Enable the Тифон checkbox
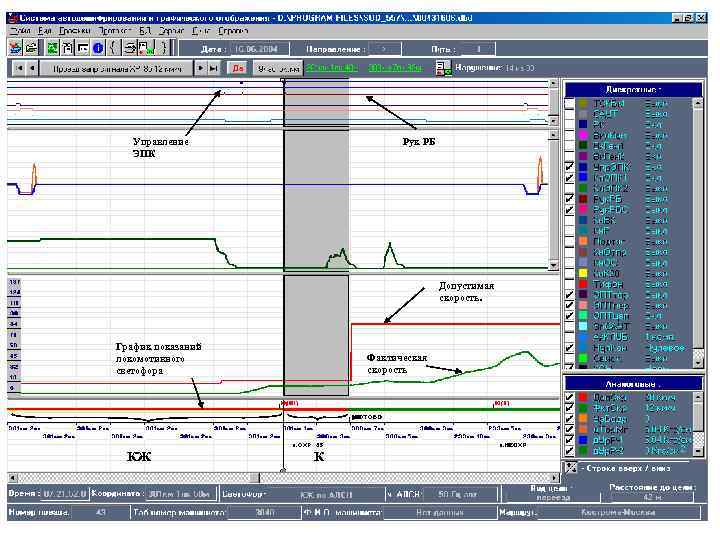This screenshot has width=720, height=540. 569,284
